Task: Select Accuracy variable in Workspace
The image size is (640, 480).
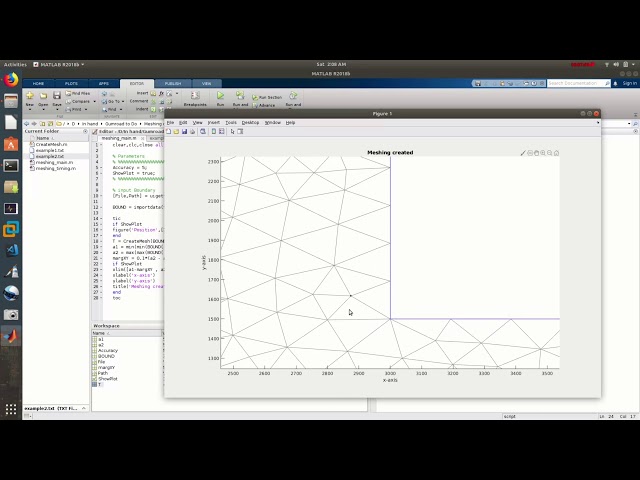Action: pos(108,351)
